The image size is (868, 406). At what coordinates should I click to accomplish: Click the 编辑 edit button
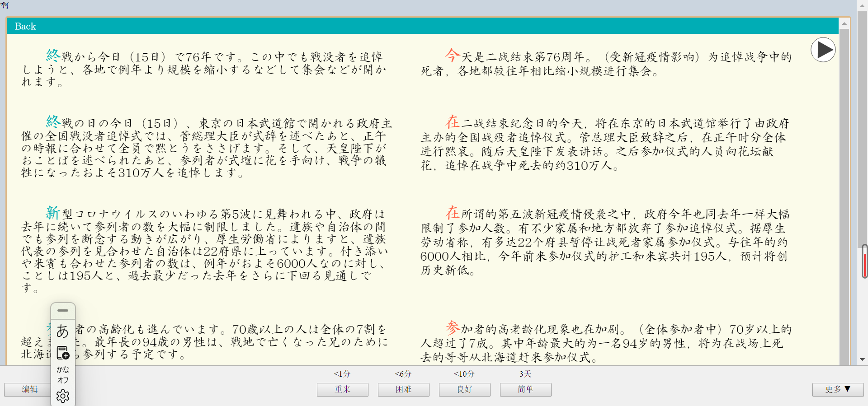pyautogui.click(x=29, y=389)
